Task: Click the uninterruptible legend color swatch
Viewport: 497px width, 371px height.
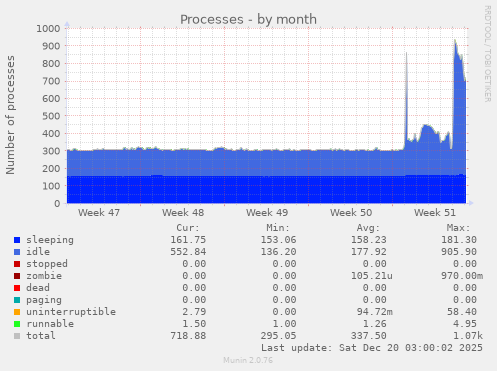Action: [x=17, y=312]
